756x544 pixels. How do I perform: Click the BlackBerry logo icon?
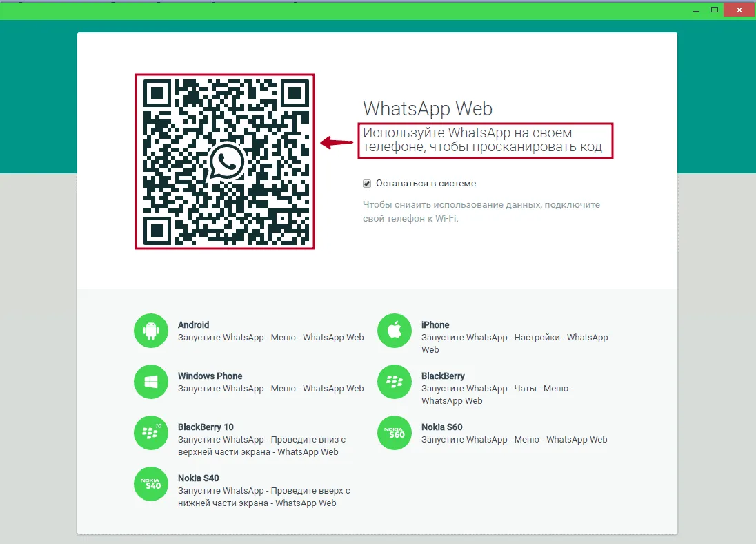[395, 382]
